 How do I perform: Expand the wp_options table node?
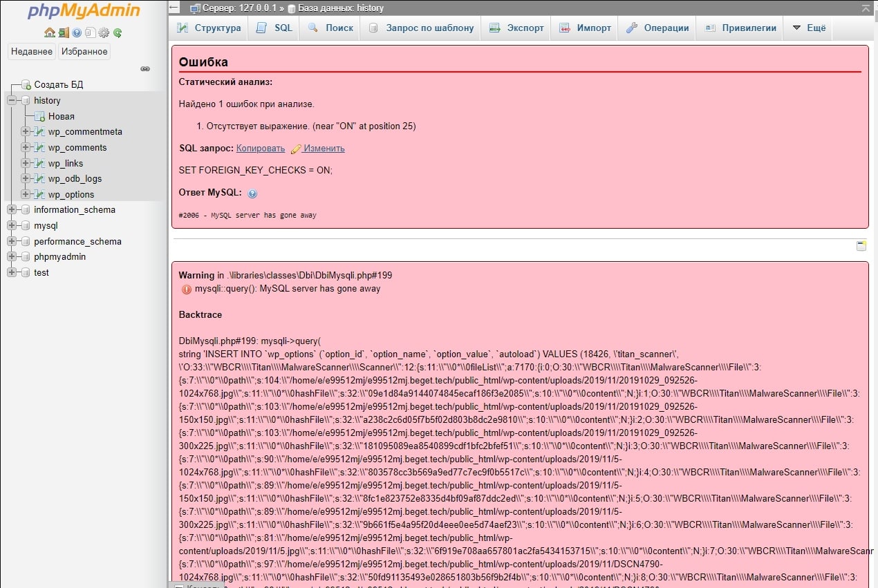tap(26, 194)
